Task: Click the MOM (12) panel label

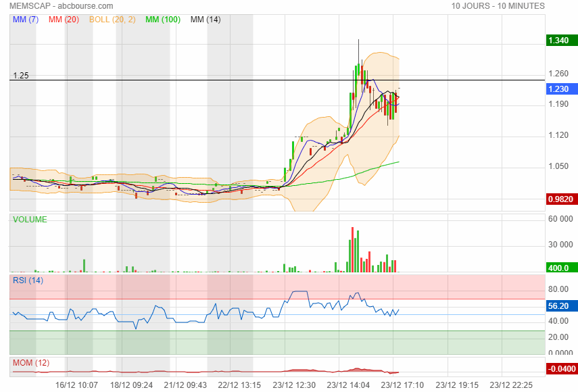Action: (31, 363)
